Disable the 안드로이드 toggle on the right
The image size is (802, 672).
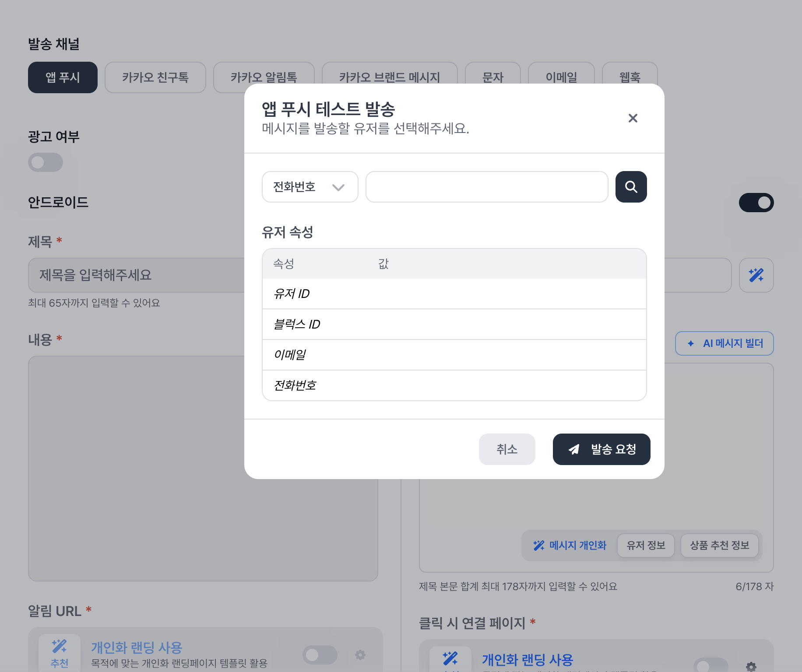756,203
